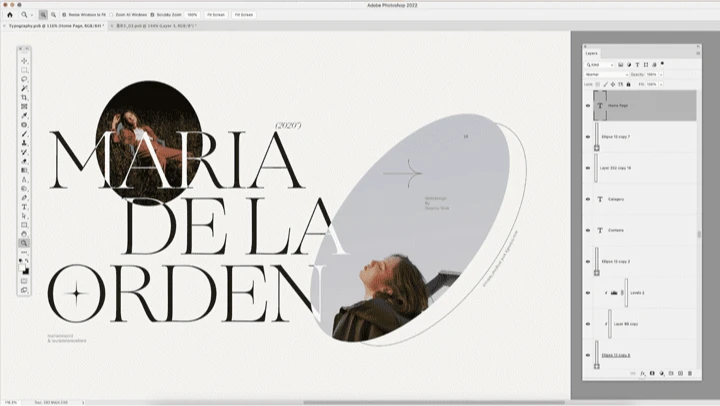Screen dimensions: 720x406
Task: Open Zoom tool preset picker arrow
Action: pyautogui.click(x=32, y=15)
